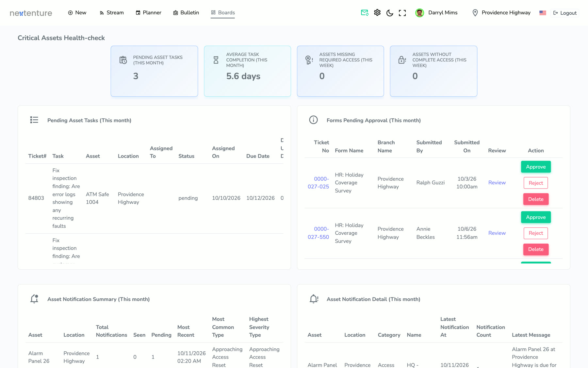The height and width of the screenshot is (368, 588).
Task: Open the New menu
Action: pyautogui.click(x=77, y=13)
